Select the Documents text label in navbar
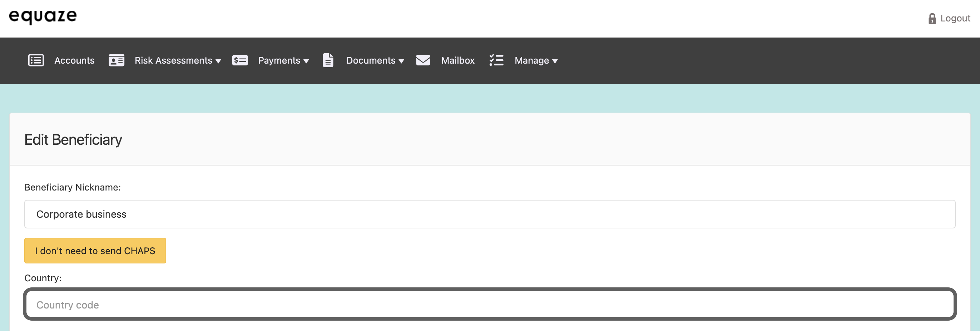Screen dimensions: 980x331 click(371, 60)
